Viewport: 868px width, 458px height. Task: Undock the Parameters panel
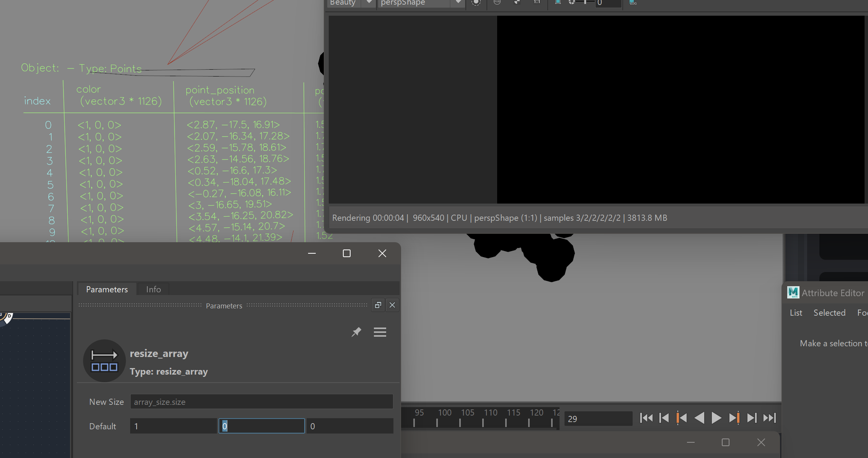point(378,305)
